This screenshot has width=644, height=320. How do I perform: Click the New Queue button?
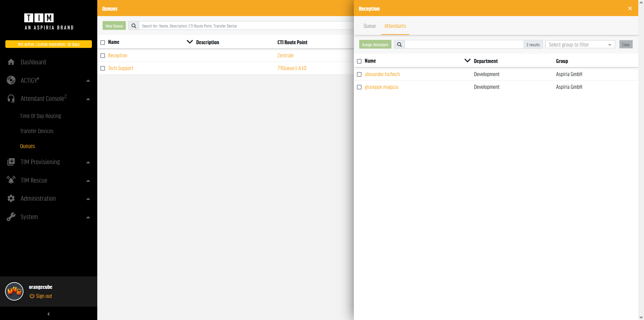(x=114, y=26)
